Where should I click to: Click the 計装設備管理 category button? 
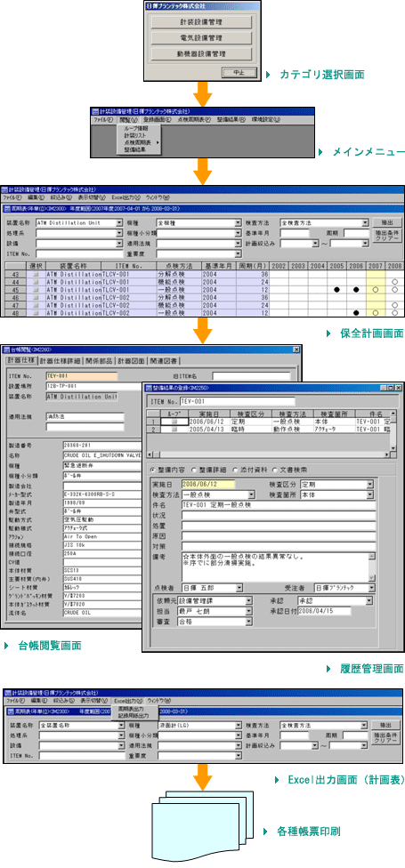pos(201,21)
